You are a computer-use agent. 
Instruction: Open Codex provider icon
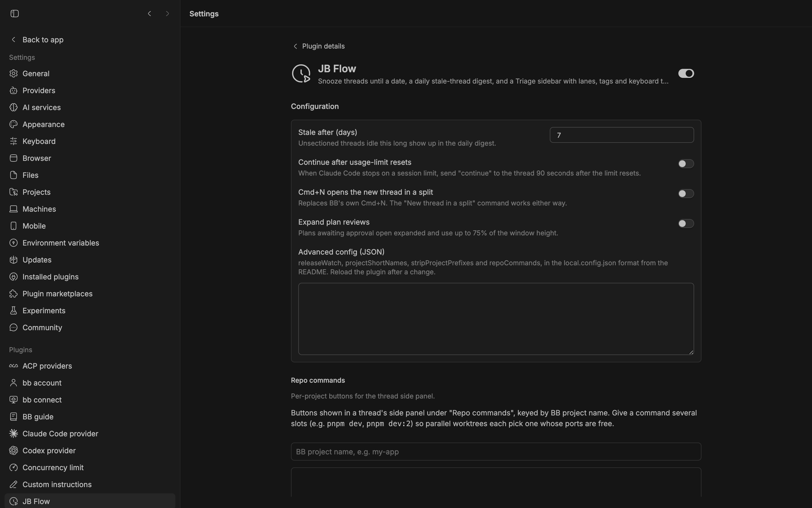coord(14,450)
